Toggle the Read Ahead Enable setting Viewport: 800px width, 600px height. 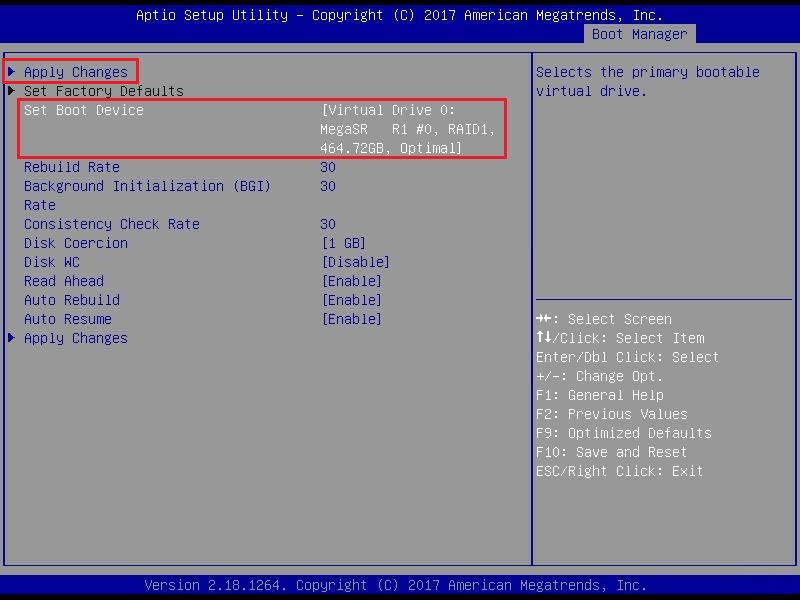click(351, 281)
